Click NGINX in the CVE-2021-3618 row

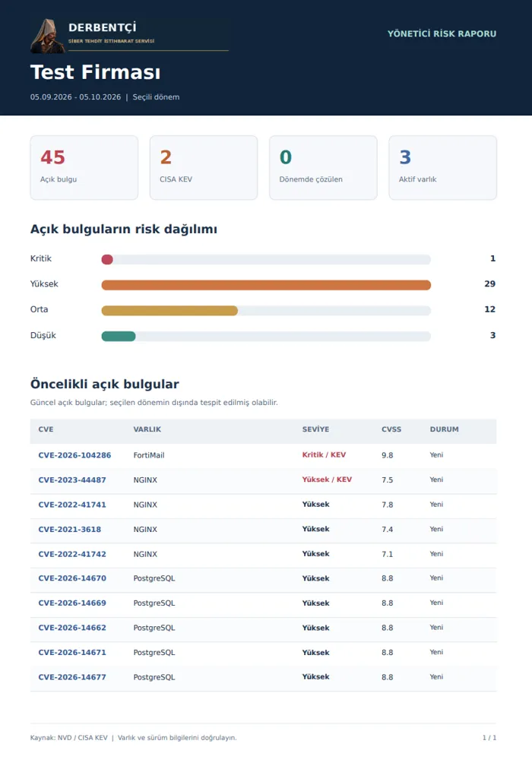[x=146, y=529]
